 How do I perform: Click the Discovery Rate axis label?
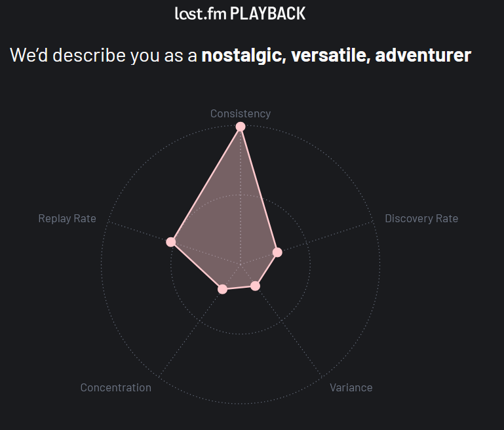tap(421, 218)
